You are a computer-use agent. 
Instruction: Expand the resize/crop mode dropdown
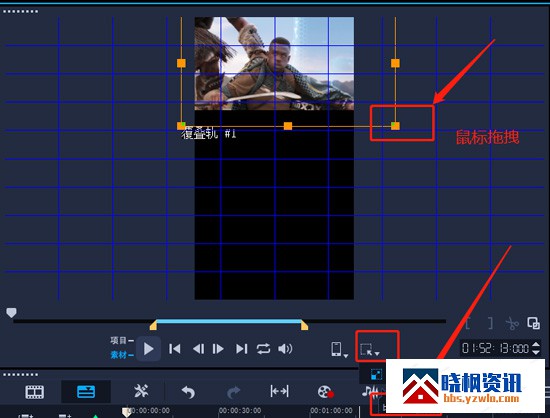point(370,350)
